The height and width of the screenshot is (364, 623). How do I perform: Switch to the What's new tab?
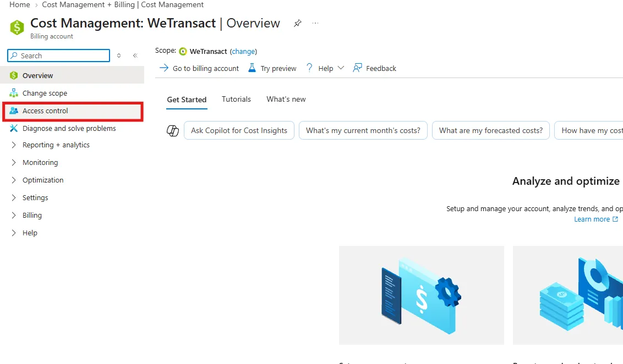pyautogui.click(x=286, y=99)
